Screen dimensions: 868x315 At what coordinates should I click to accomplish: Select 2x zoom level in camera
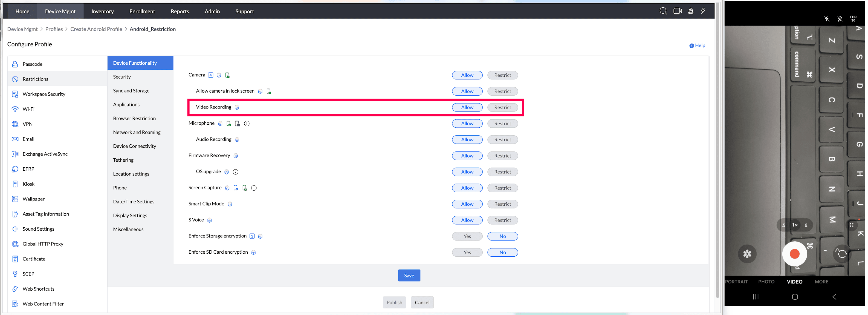(x=806, y=225)
